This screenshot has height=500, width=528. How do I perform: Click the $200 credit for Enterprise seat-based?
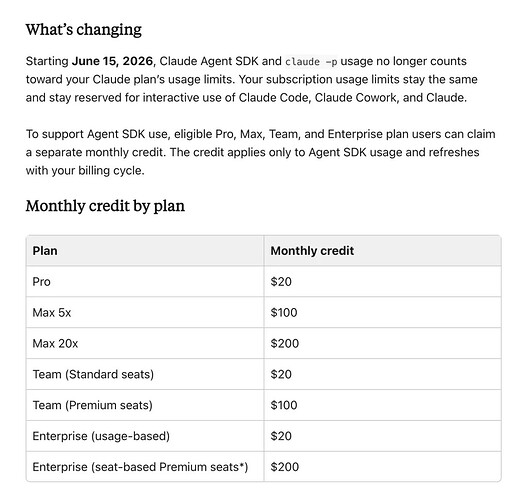[285, 467]
